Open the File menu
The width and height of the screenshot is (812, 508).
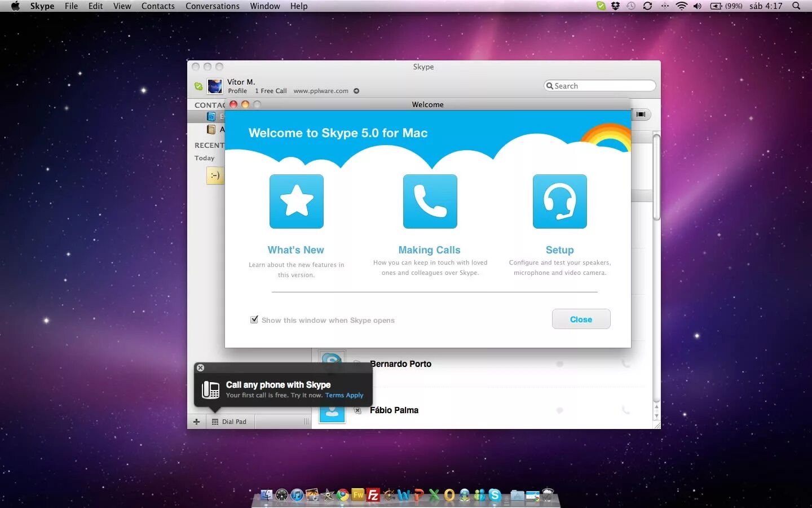pos(72,6)
